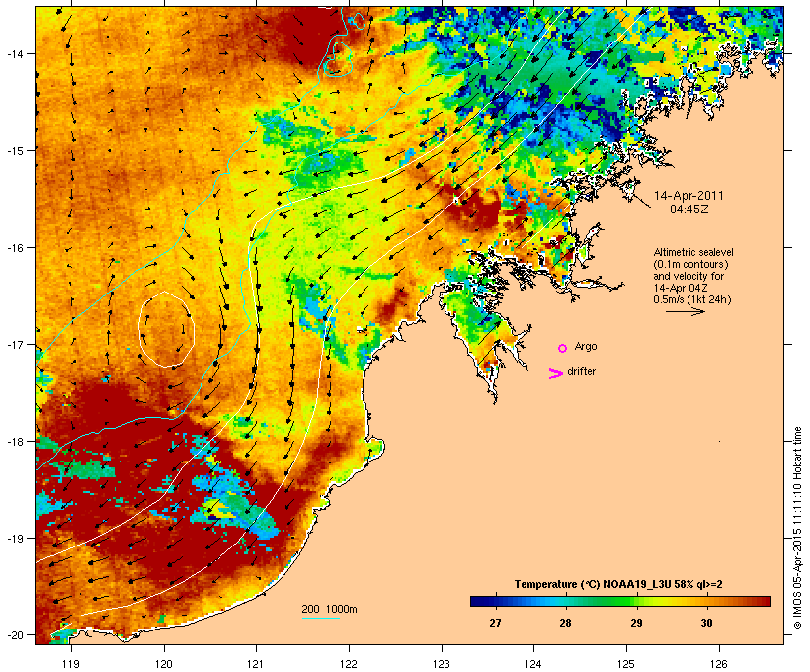
Task: Click the '-19' latitude axis label
Action: (14, 538)
